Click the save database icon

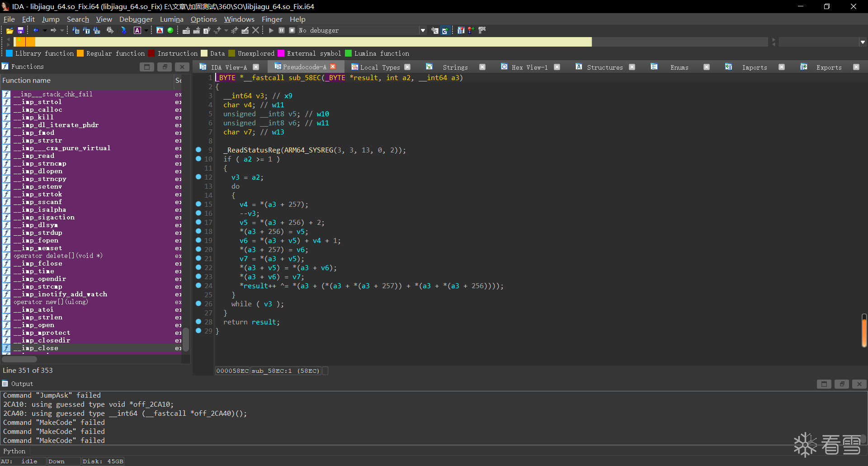(x=20, y=30)
